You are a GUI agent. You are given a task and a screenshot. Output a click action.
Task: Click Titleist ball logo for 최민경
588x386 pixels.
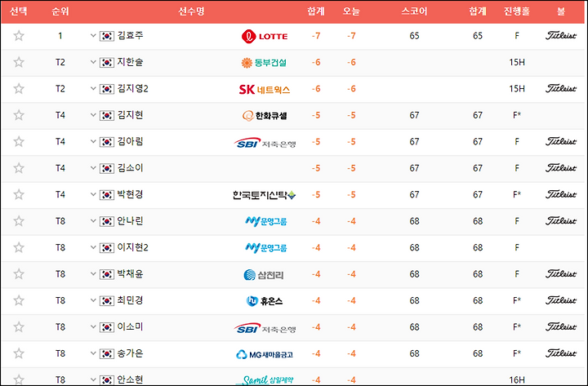pyautogui.click(x=560, y=300)
